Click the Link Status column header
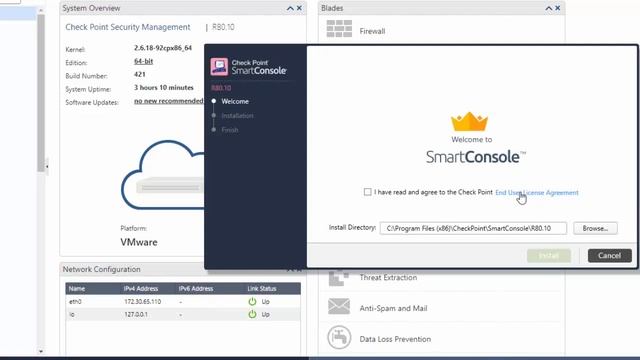This screenshot has width=640, height=360. click(262, 289)
